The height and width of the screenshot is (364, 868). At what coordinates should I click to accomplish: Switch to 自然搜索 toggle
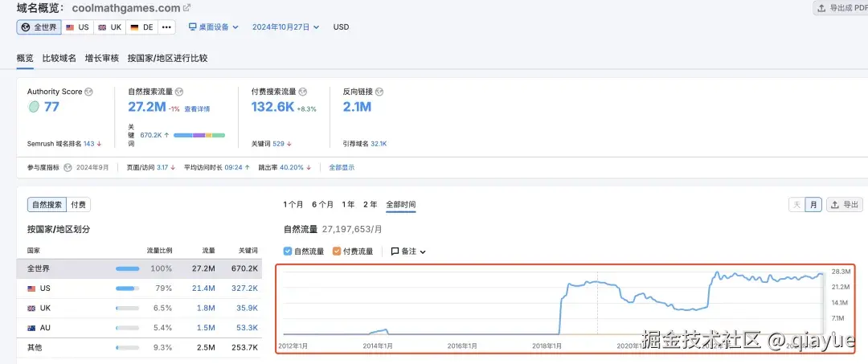[47, 205]
